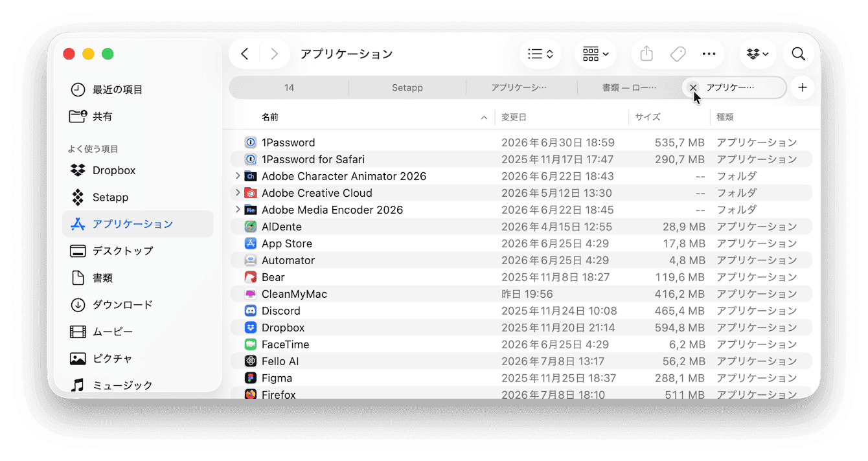
Task: Open 書類 in the sidebar
Action: tap(138, 278)
